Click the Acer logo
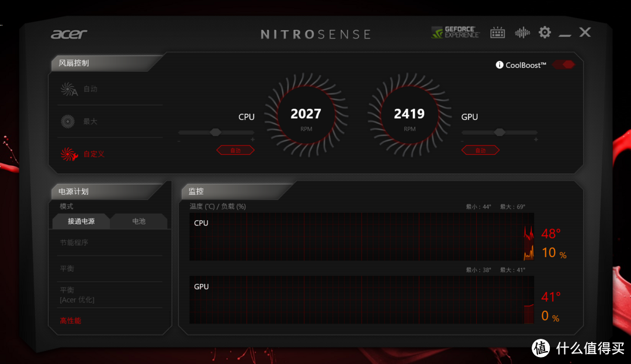 click(69, 34)
